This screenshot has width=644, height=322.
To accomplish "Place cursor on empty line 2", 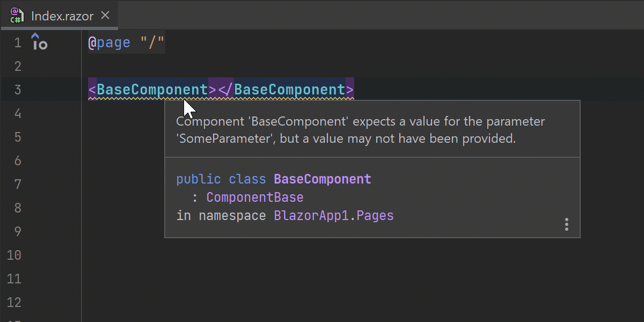I will pyautogui.click(x=215, y=66).
